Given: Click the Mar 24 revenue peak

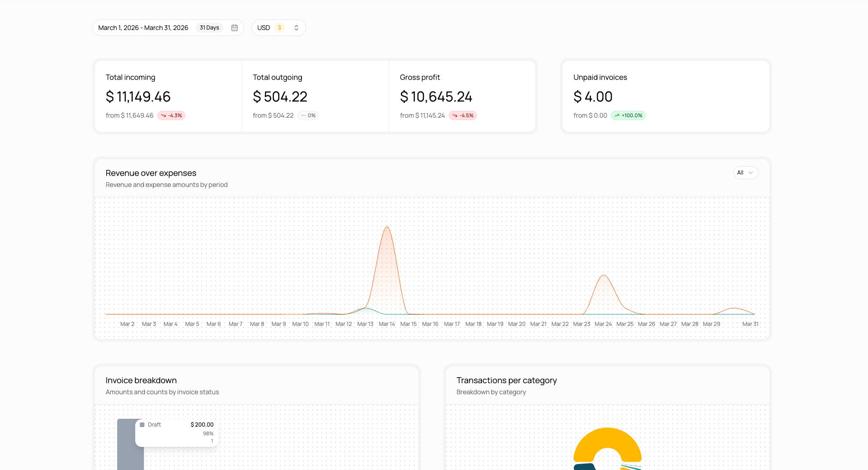Looking at the screenshot, I should [603, 276].
